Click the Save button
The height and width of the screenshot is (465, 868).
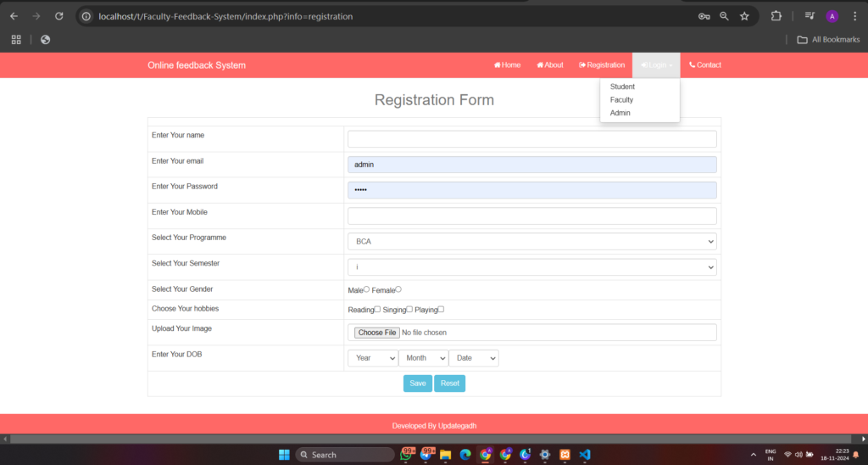417,384
